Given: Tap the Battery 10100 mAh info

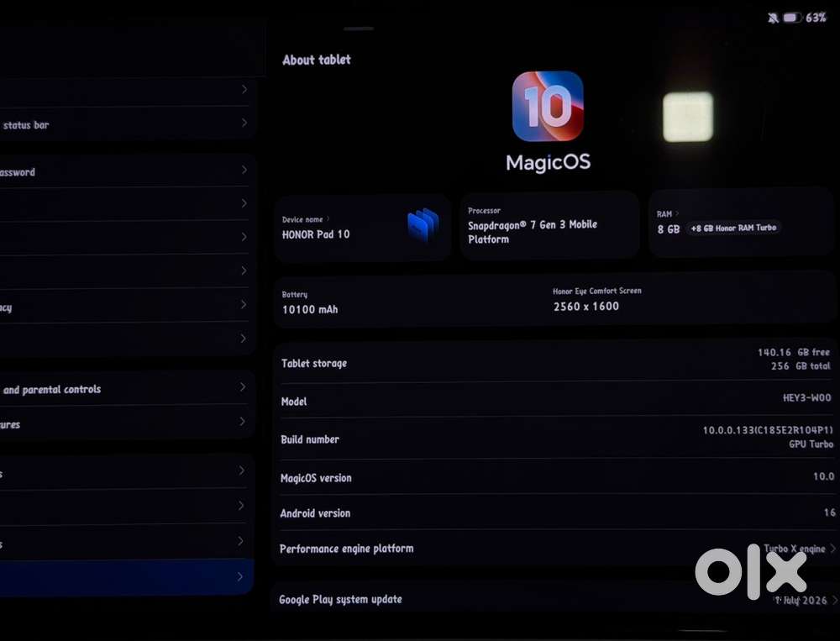Looking at the screenshot, I should tap(310, 302).
